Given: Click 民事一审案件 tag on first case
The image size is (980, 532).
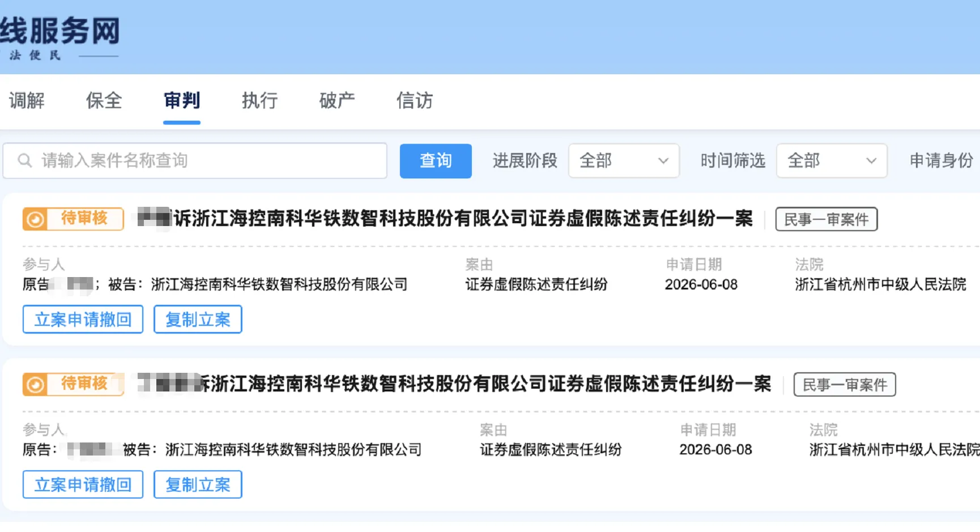Looking at the screenshot, I should click(x=826, y=219).
